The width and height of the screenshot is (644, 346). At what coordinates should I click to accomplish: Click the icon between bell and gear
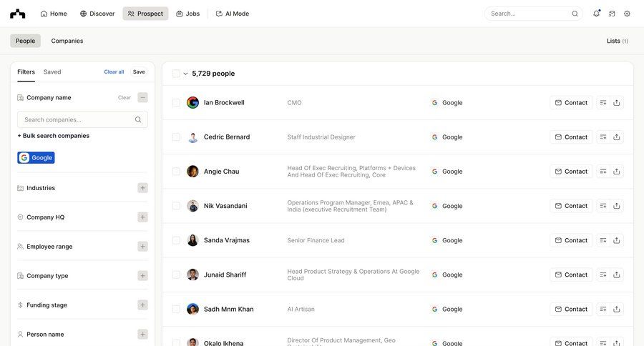click(x=612, y=14)
